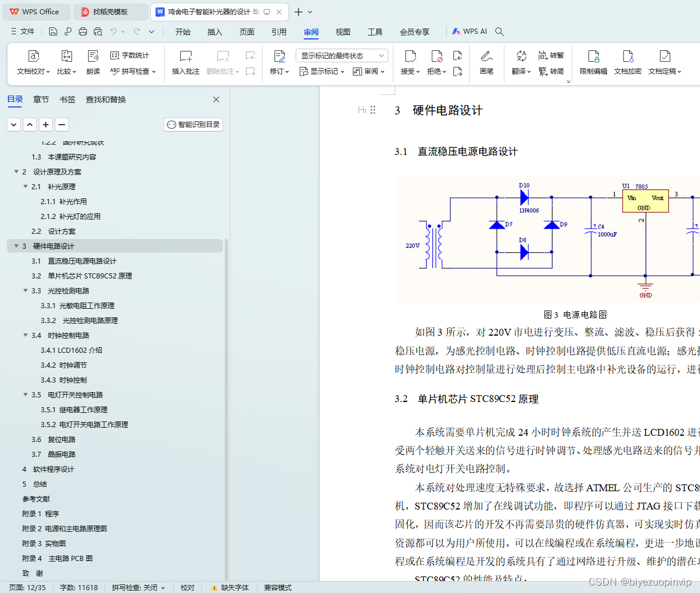Screen dimensions: 700x593
Task: Click the heading drag handle beside chapter 3
Action: (373, 110)
